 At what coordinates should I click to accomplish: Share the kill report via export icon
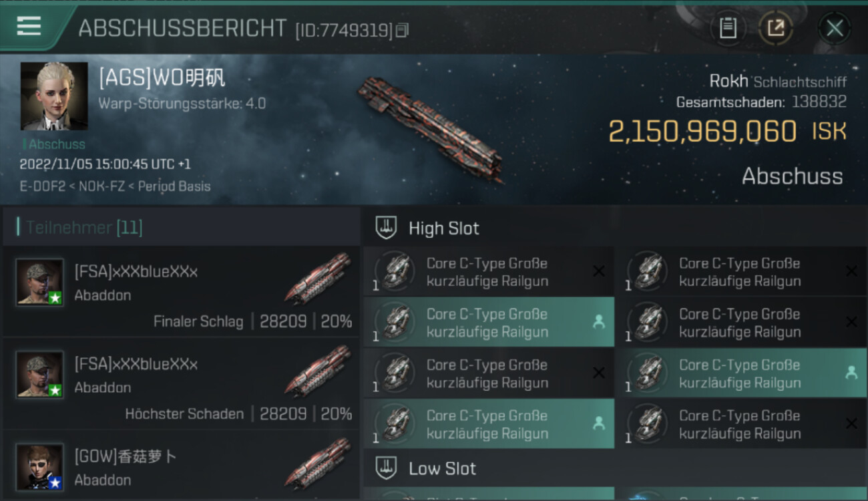coord(776,28)
